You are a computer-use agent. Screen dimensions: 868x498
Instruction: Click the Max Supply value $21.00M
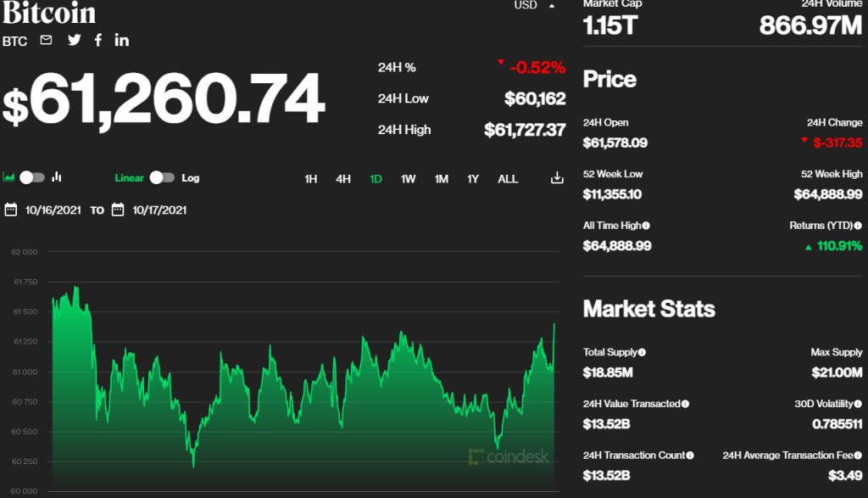tap(837, 372)
